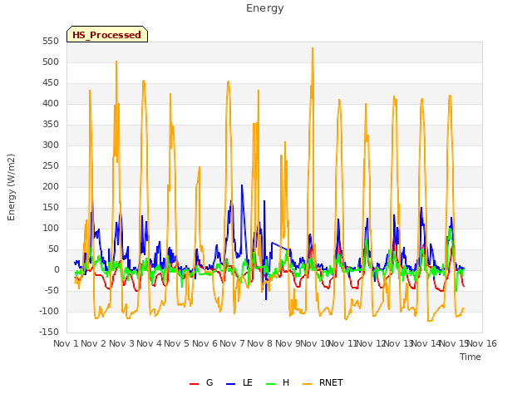Click the 450 y-axis tick label
This screenshot has width=532, height=399.
(x=51, y=83)
